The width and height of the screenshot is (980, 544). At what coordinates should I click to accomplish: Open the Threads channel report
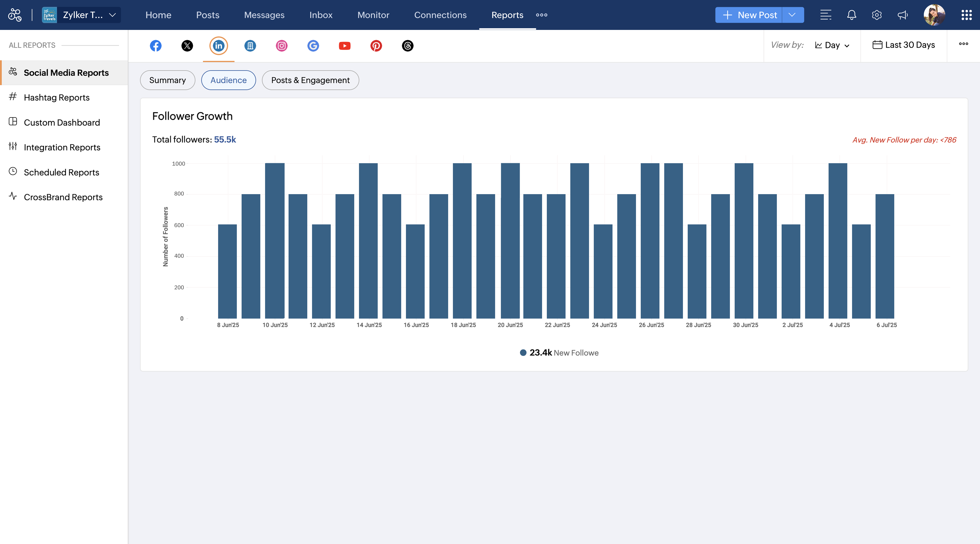(407, 46)
